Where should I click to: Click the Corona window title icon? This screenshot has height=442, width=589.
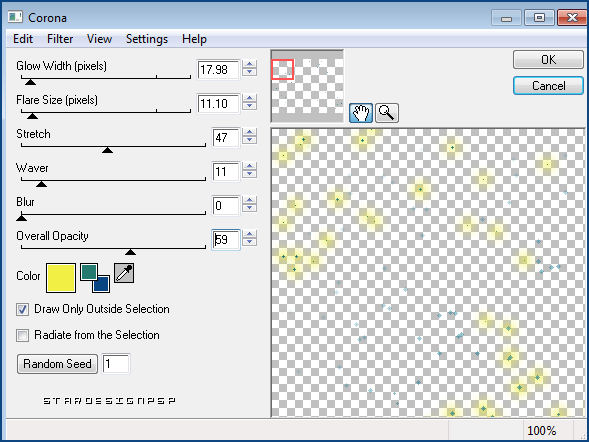click(15, 17)
